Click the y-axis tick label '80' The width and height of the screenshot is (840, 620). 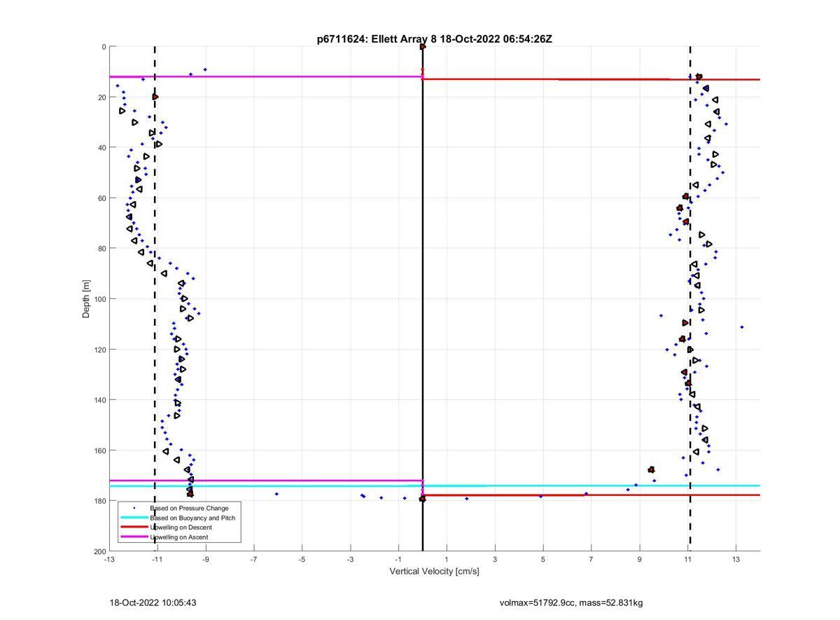[x=102, y=249]
